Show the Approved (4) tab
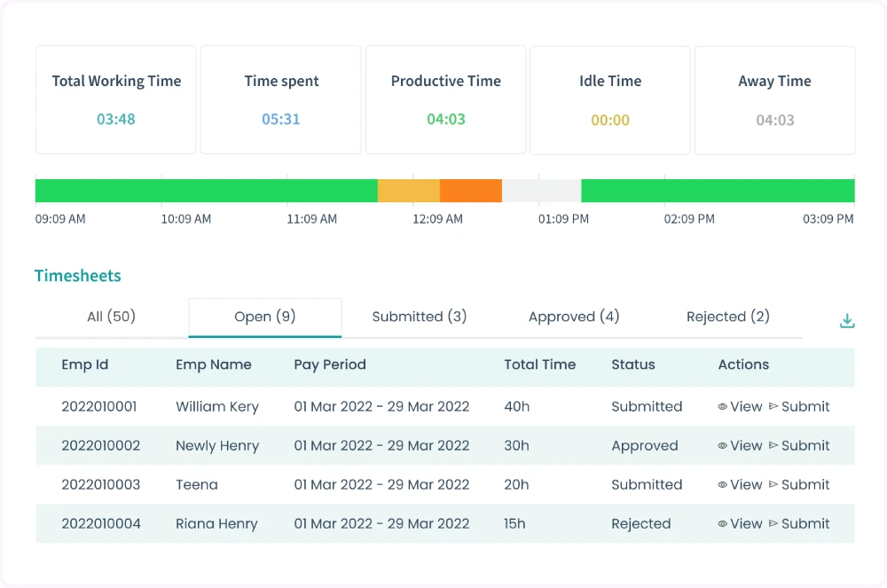The image size is (887, 588). (574, 317)
